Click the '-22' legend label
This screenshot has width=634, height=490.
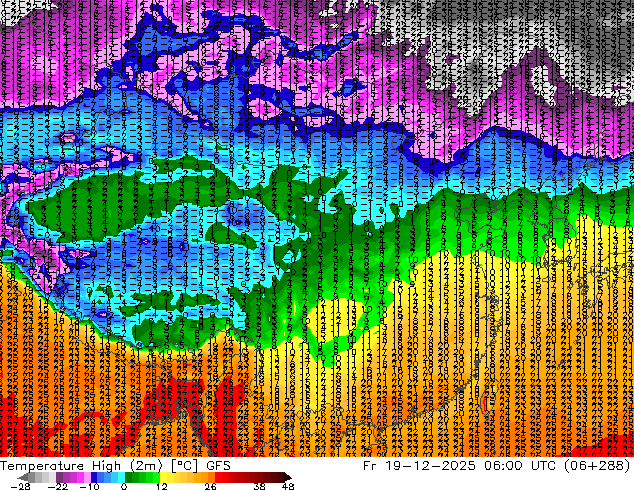pyautogui.click(x=58, y=486)
